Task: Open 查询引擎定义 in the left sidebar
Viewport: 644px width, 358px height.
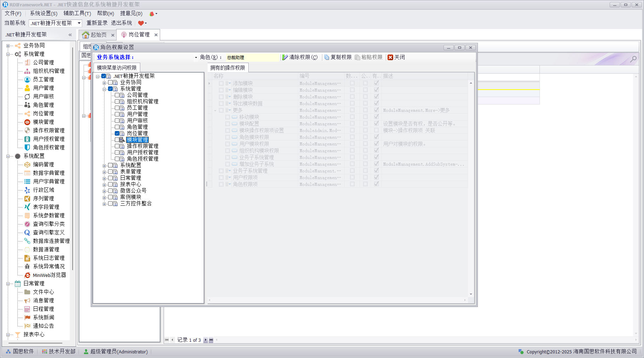Action: 49,232
